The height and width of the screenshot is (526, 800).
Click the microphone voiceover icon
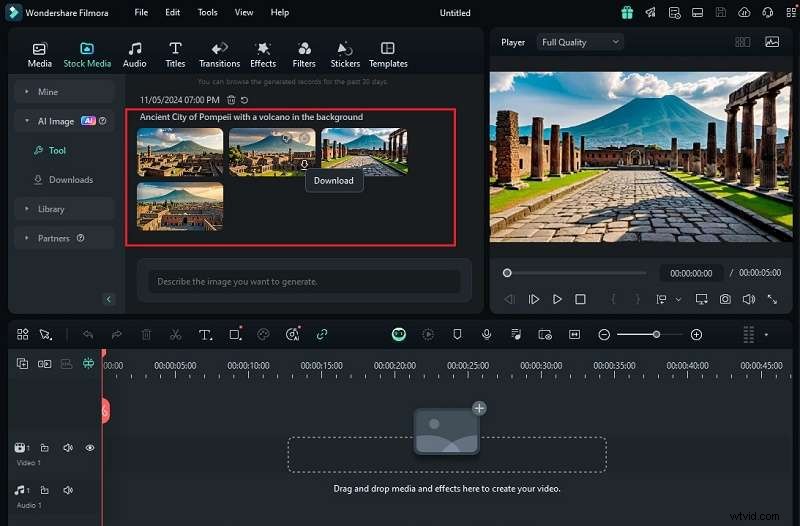(x=487, y=335)
